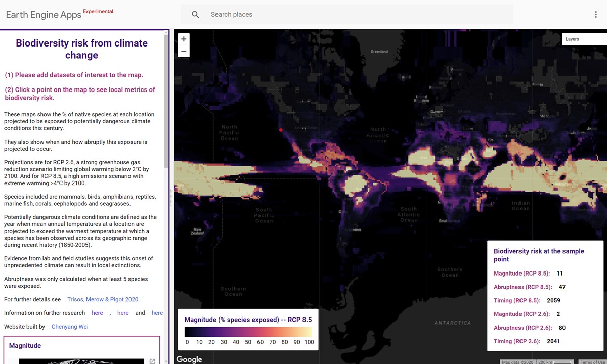Click the Chenyang Wei website link

click(x=70, y=326)
